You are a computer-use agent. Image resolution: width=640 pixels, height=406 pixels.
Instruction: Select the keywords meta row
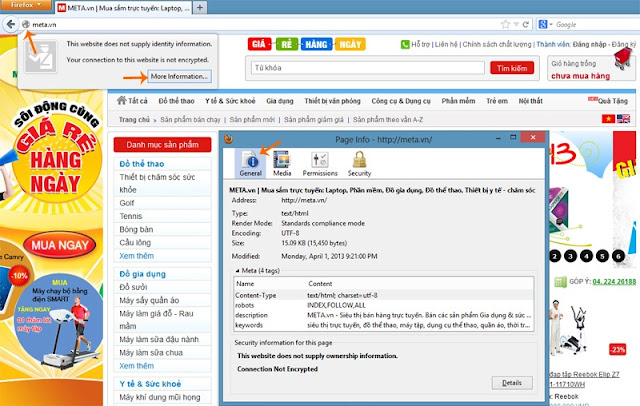(383, 325)
